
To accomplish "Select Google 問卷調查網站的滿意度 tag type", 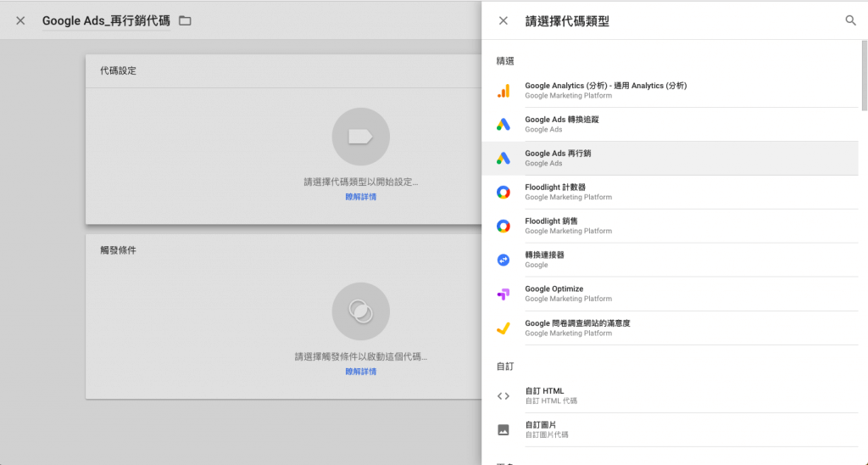I will pyautogui.click(x=670, y=328).
